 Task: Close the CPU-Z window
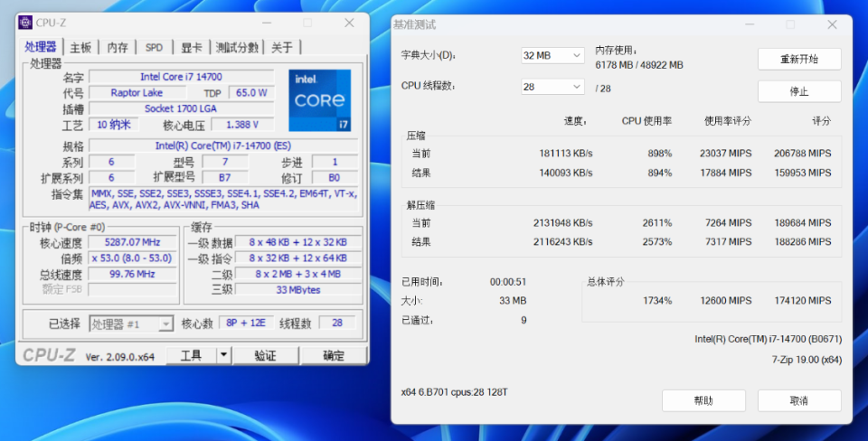coord(349,23)
